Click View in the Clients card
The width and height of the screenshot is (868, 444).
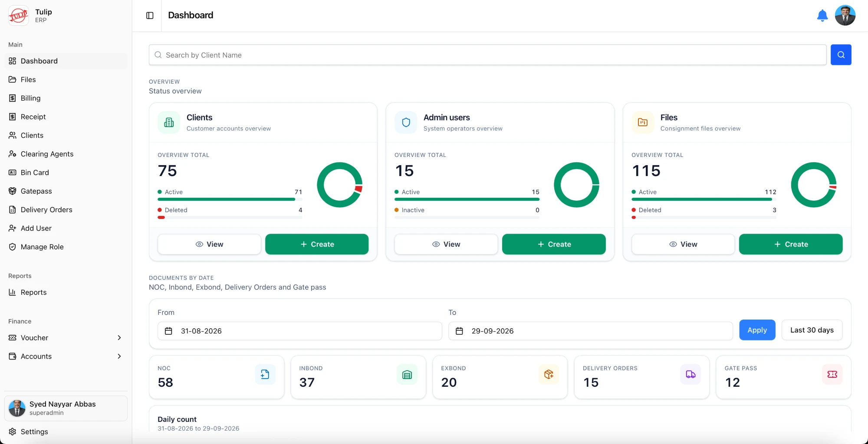pos(209,244)
